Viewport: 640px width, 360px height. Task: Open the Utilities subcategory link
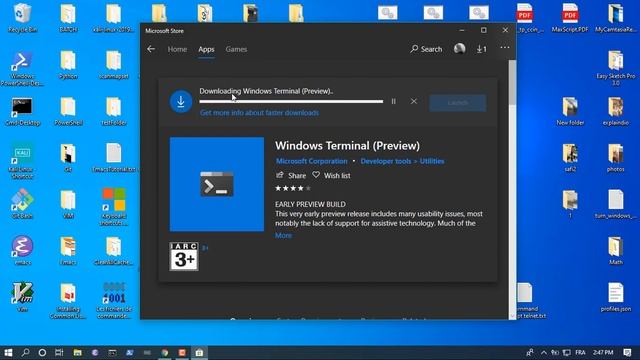432,161
